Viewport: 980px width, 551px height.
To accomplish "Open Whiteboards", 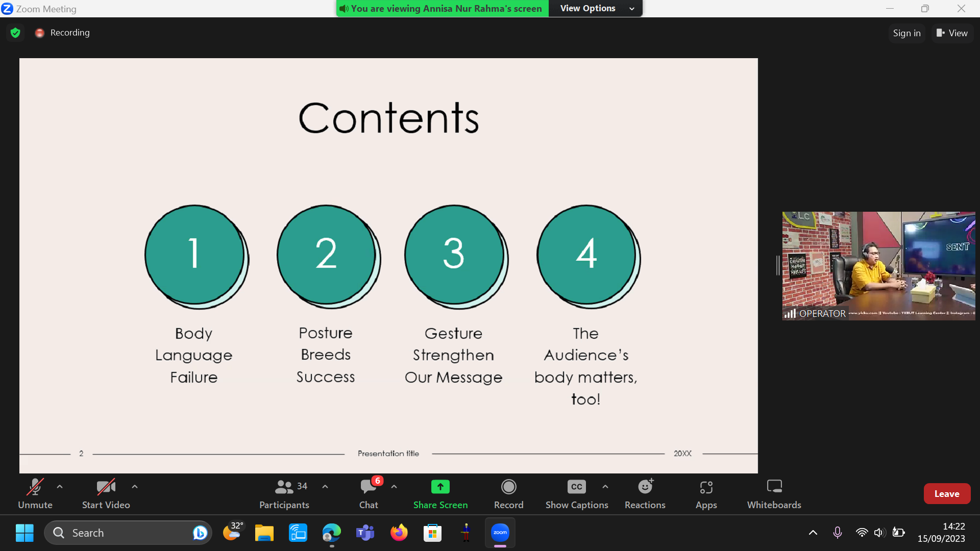I will pyautogui.click(x=774, y=493).
